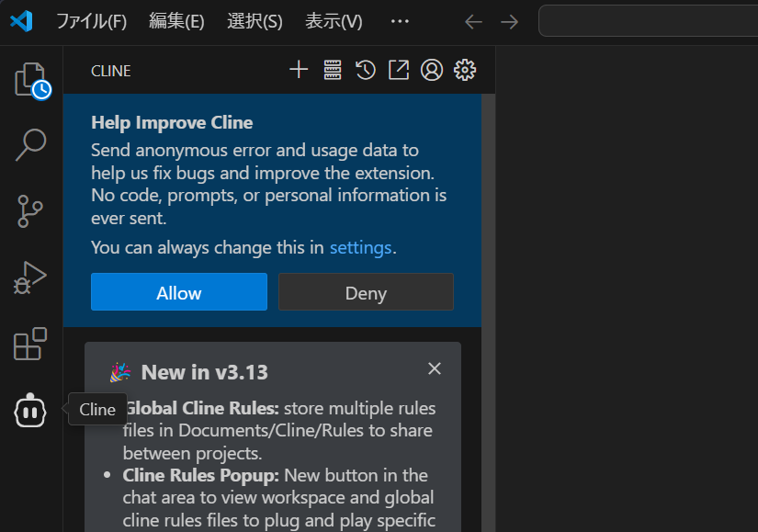
Task: Open the Cline account icon
Action: 432,70
